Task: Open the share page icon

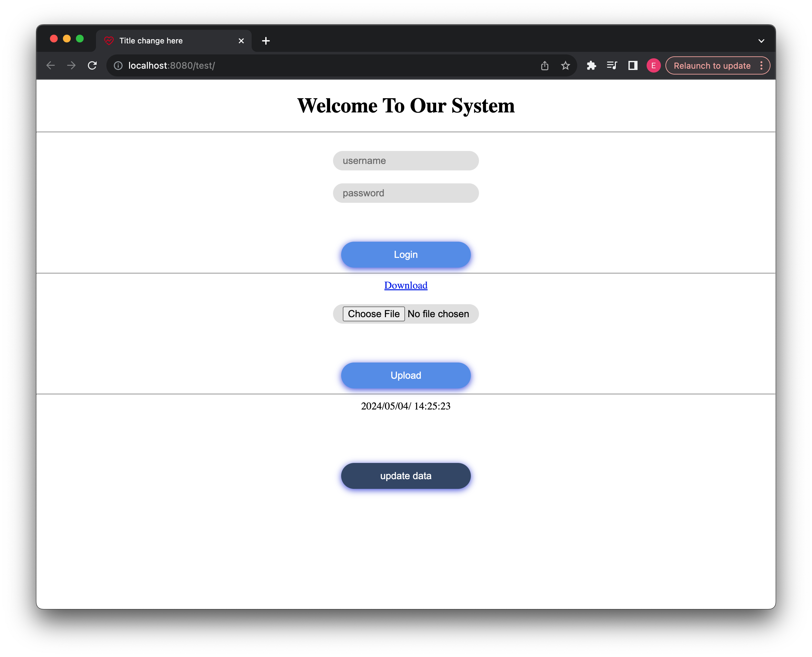Action: (x=544, y=65)
